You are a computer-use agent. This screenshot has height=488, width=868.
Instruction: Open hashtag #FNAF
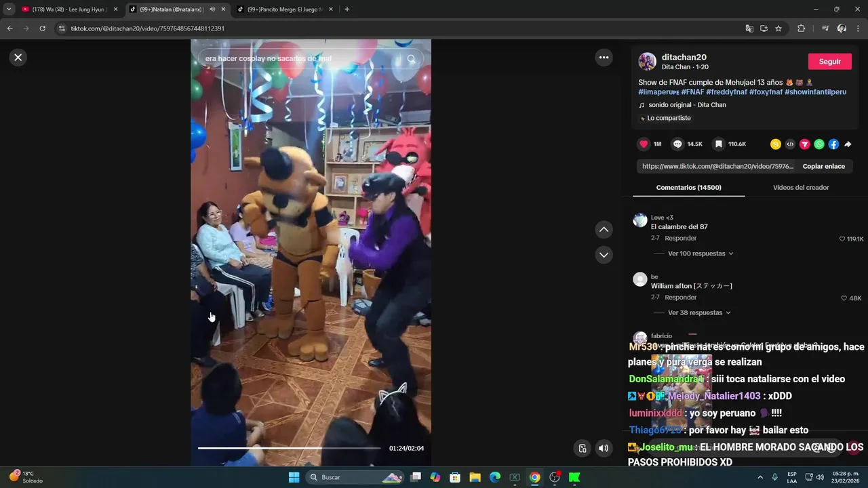coord(692,91)
